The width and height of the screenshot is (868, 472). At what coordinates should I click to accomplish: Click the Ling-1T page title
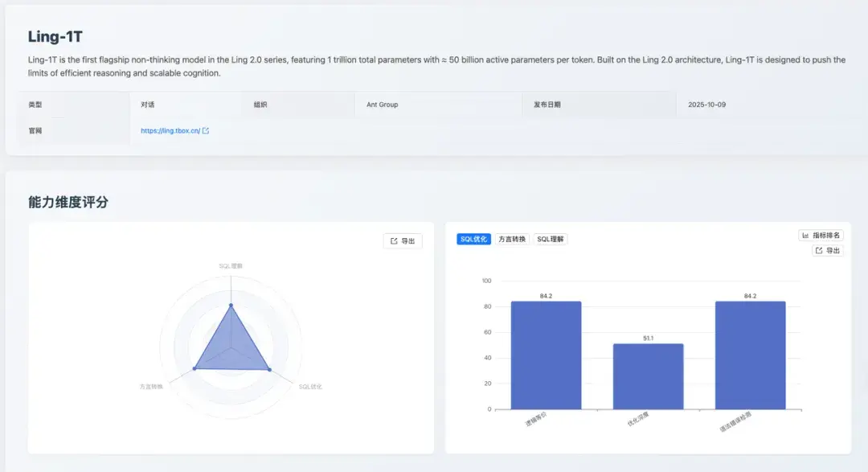(53, 36)
